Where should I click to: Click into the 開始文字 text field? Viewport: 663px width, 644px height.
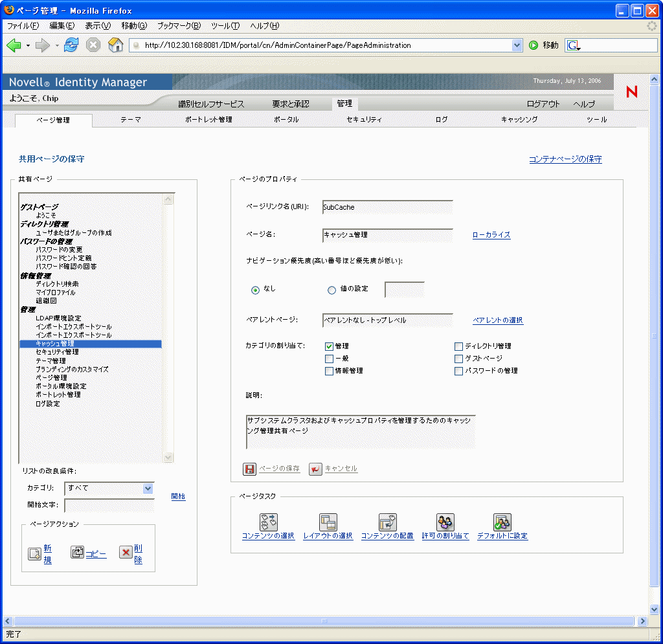[x=109, y=505]
